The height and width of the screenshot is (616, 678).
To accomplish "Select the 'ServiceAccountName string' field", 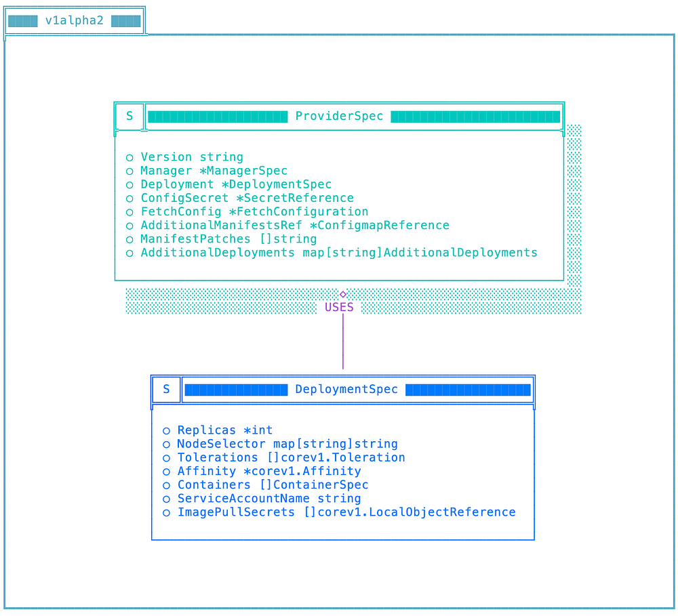I will point(269,498).
